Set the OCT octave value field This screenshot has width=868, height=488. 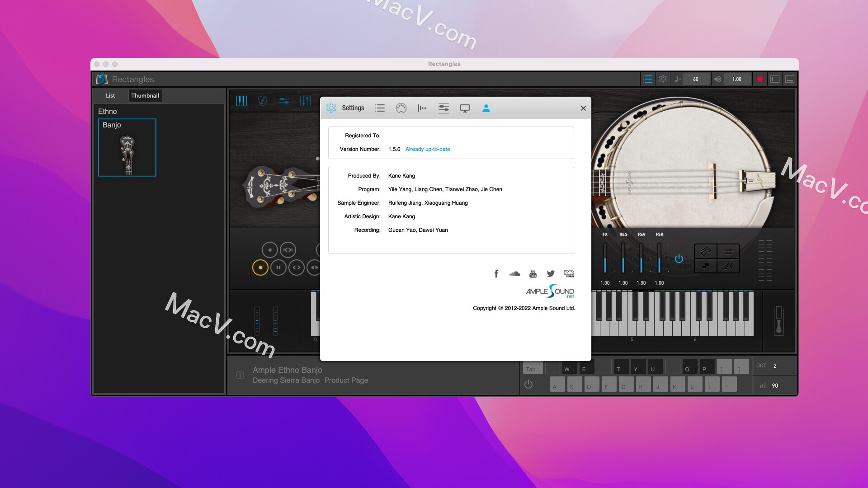[775, 366]
